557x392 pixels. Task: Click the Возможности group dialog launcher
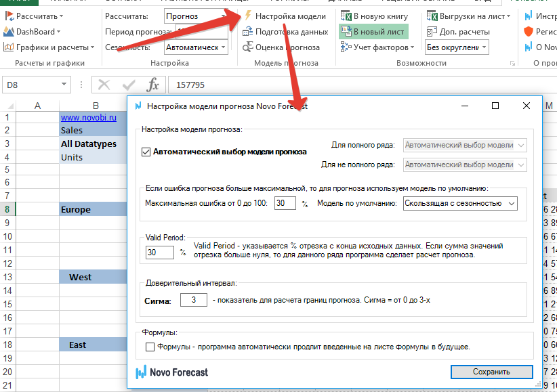pos(512,63)
